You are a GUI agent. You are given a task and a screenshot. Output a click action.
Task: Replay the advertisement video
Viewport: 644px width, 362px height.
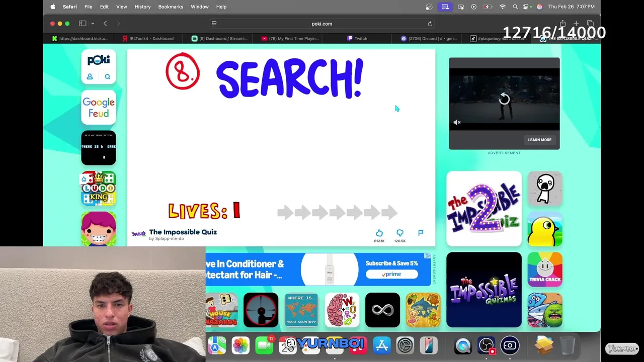click(x=504, y=99)
